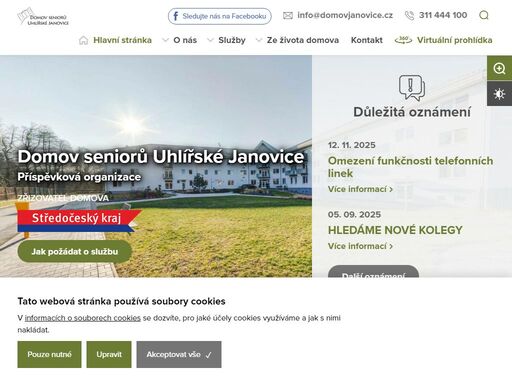Open the Služby menu item
The width and height of the screenshot is (512, 384).
coord(232,40)
